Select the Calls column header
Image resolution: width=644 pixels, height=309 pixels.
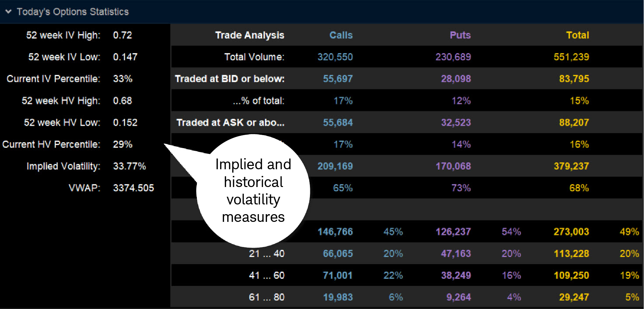coord(340,35)
